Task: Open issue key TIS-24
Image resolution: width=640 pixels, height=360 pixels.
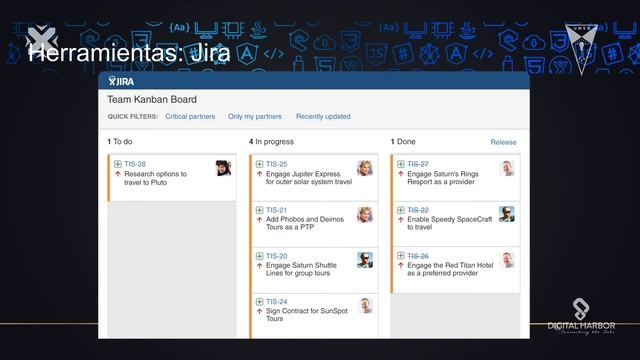Action: coord(277,302)
